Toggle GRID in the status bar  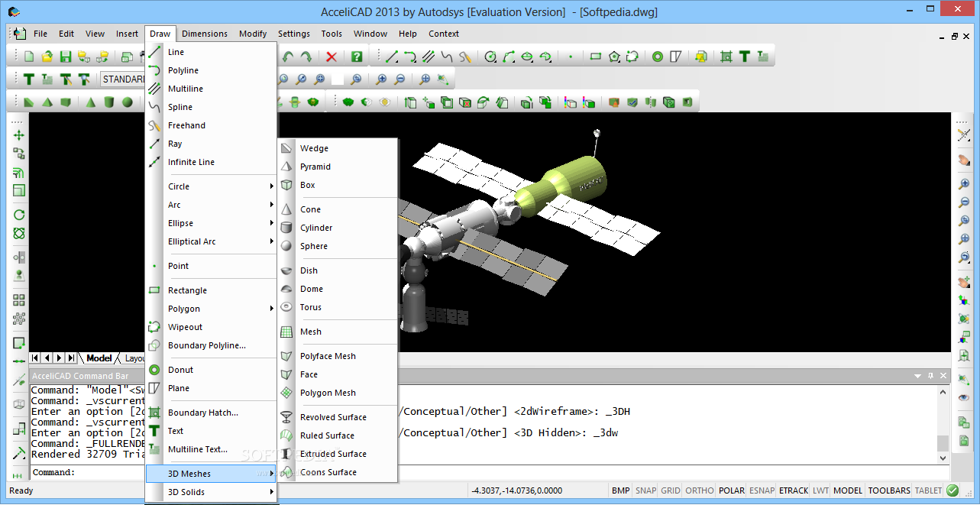(x=671, y=490)
